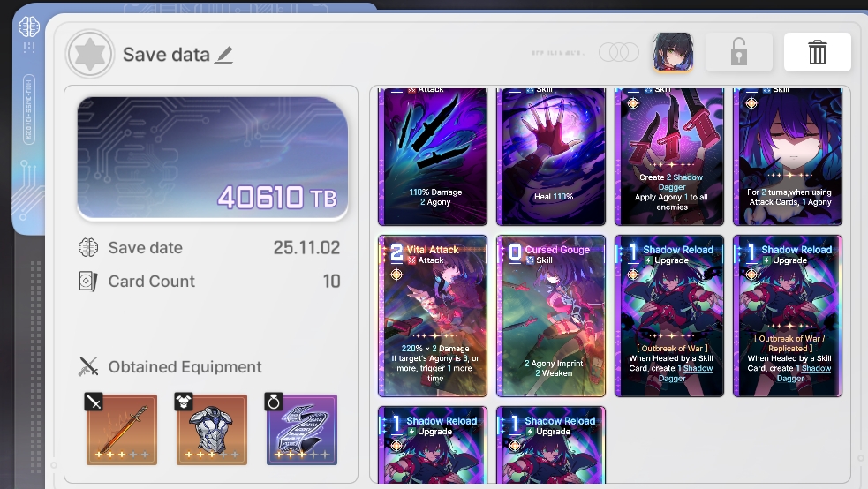Click the Attack type icon on the Vital Attack card
868x489 pixels.
(x=411, y=260)
